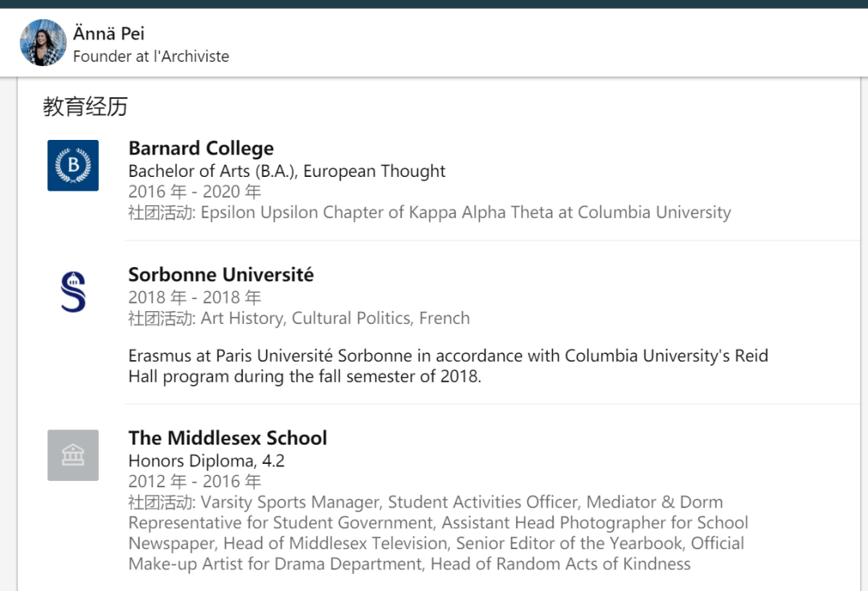Click Middlesex School placeholder building icon
This screenshot has width=868, height=591.
tap(72, 455)
